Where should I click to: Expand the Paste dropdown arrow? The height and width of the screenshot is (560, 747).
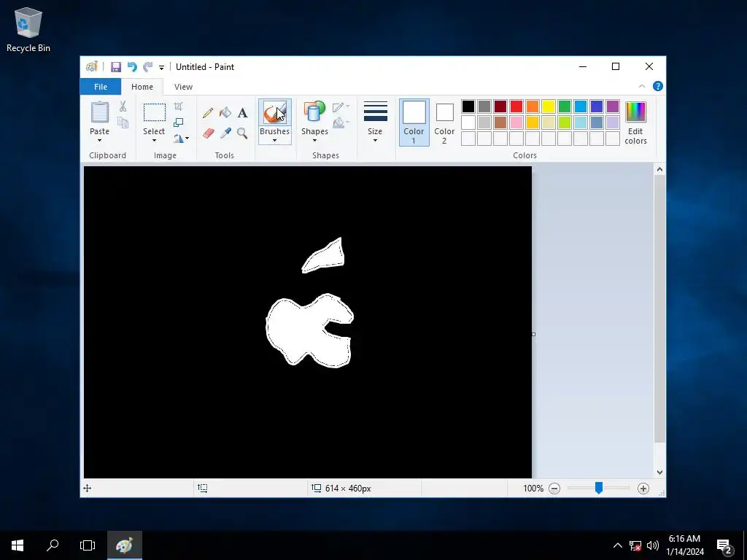(99, 141)
